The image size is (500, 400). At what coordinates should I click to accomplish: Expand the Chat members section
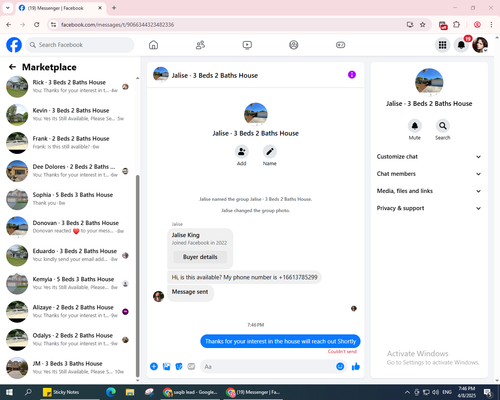coord(429,174)
